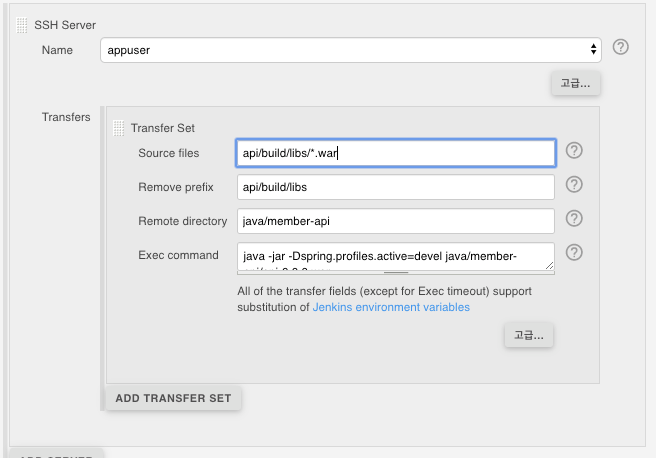The image size is (656, 458).
Task: Focus the Remote directory input field
Action: pyautogui.click(x=396, y=221)
